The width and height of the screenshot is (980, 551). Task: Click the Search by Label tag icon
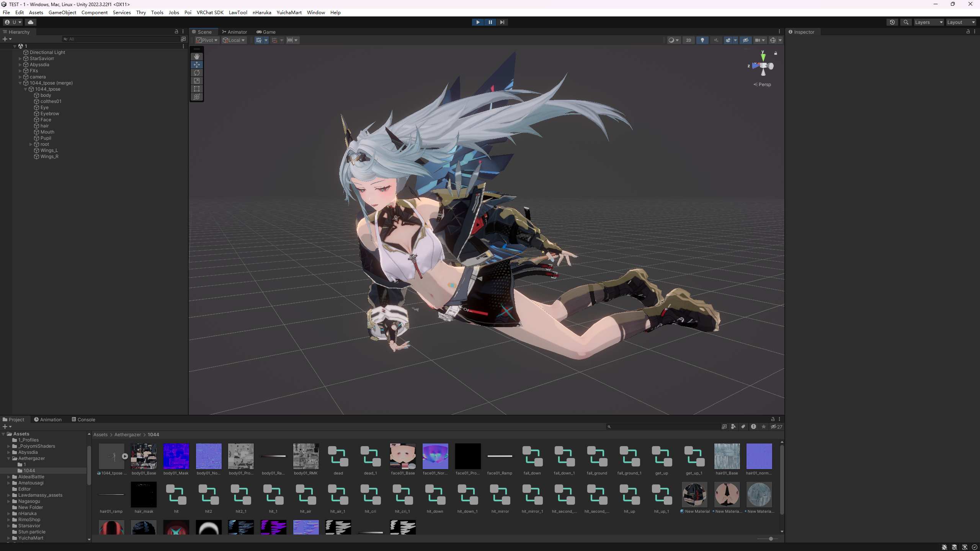743,427
